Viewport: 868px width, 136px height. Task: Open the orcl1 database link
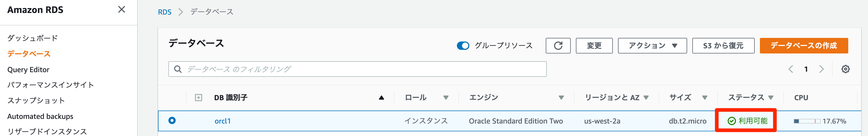[222, 121]
